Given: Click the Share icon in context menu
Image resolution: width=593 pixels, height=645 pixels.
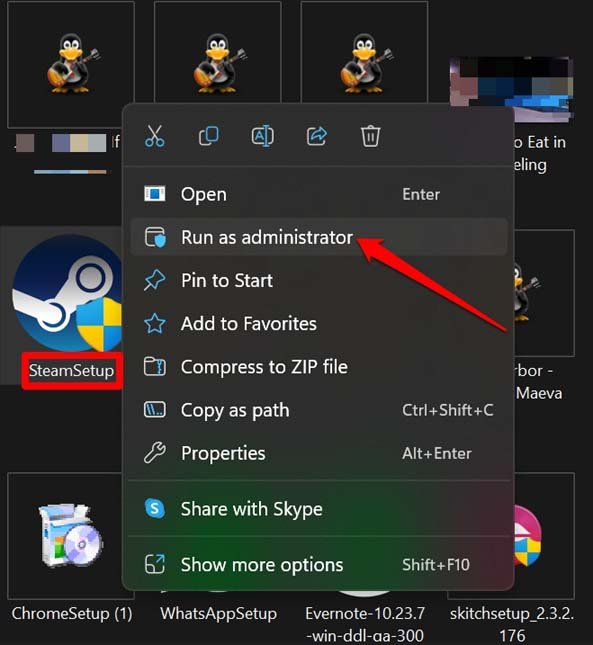Looking at the screenshot, I should pyautogui.click(x=317, y=136).
